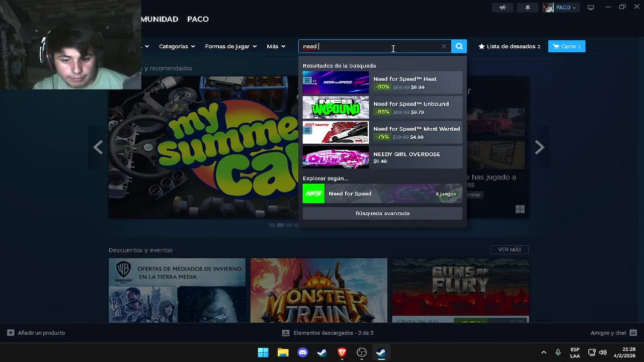This screenshot has height=362, width=644.
Task: Open My Summer Car featured banner
Action: 204,147
